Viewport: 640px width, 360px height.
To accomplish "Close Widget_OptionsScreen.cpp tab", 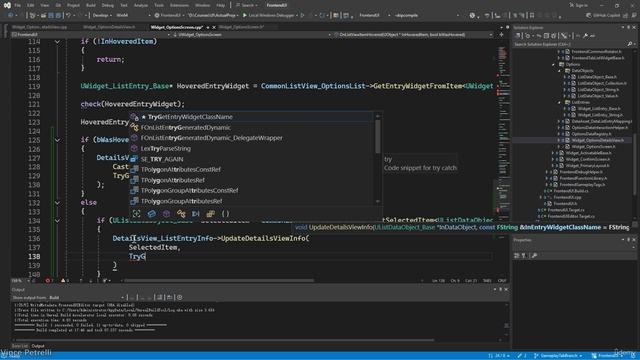I will pyautogui.click(x=214, y=27).
